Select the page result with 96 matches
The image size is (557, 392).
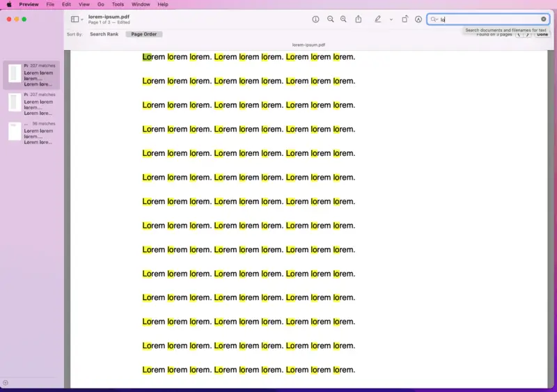tap(31, 133)
